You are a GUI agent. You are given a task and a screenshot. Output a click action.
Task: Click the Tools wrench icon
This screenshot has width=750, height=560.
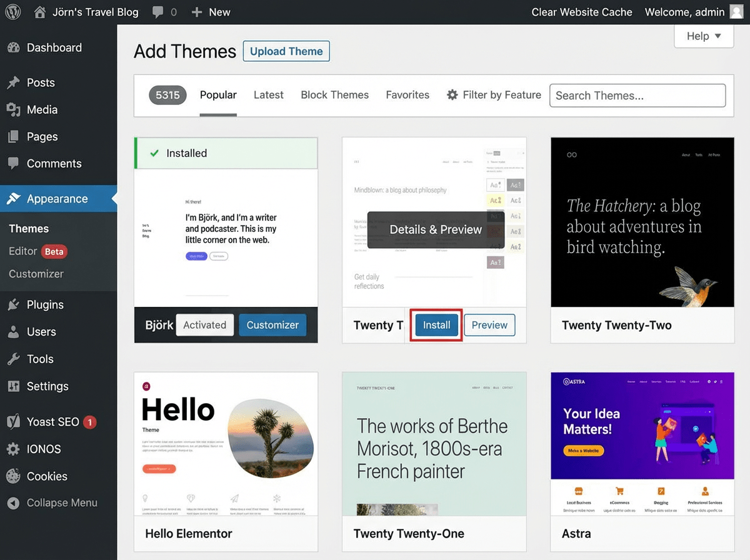coord(13,359)
